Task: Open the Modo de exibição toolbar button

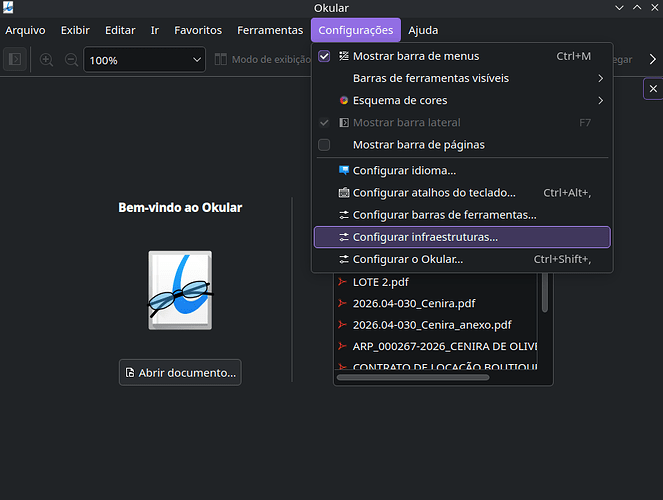Action: [262, 60]
